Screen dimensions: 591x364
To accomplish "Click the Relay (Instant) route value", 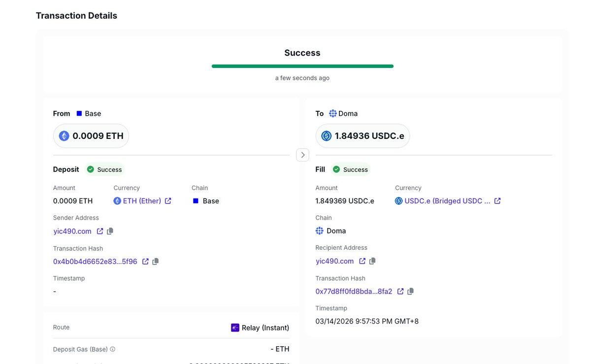I will coord(265,328).
